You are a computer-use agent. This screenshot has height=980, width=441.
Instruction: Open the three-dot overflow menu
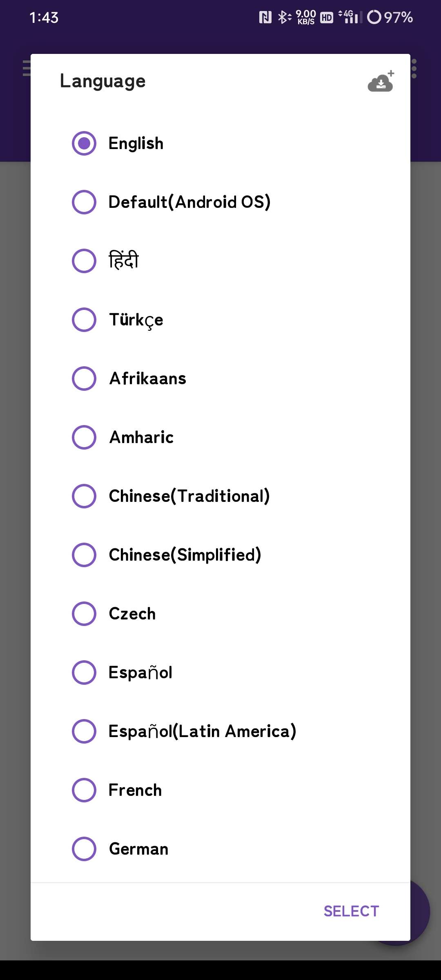pyautogui.click(x=414, y=69)
